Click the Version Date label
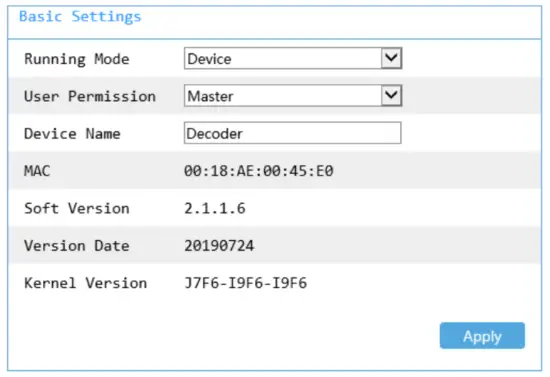 coord(77,245)
